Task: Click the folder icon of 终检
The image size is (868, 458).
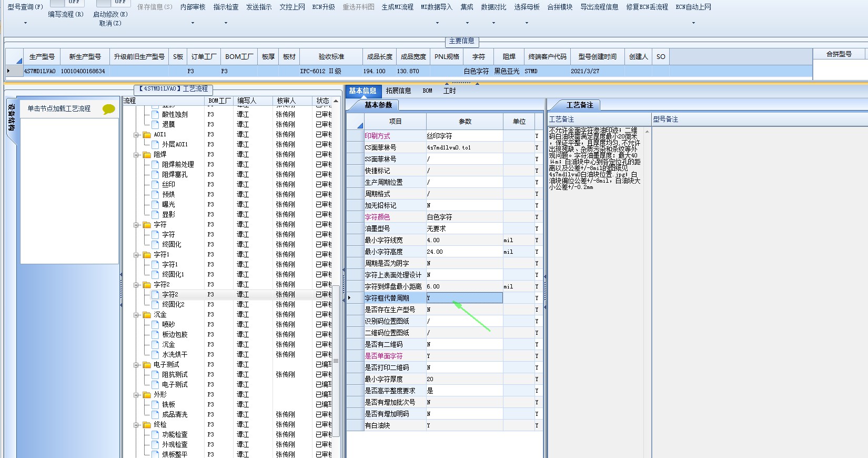Action: [147, 424]
